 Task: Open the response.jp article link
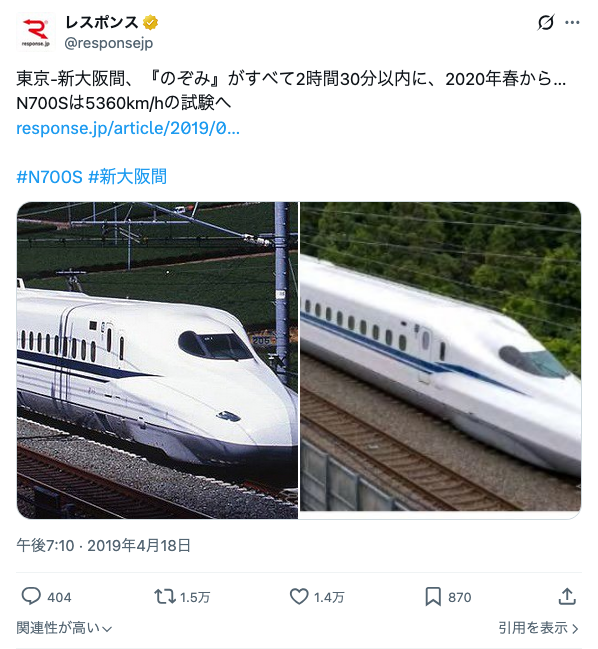click(x=128, y=128)
